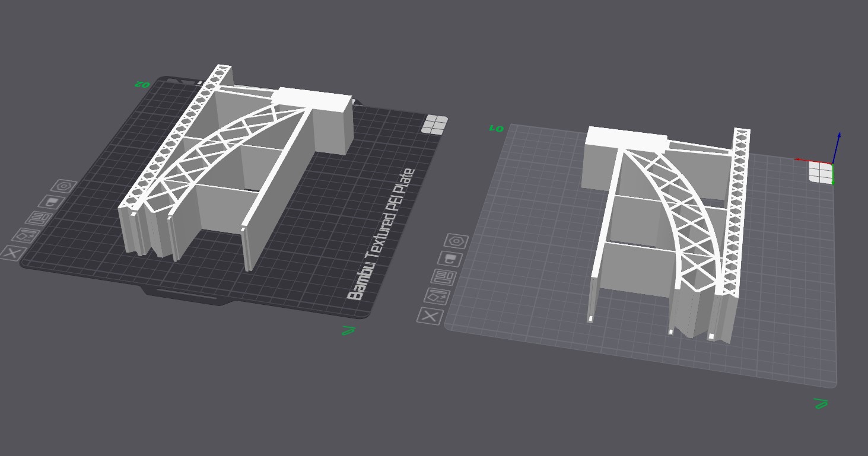
Task: Click the green 01 plate number label
Action: (496, 127)
